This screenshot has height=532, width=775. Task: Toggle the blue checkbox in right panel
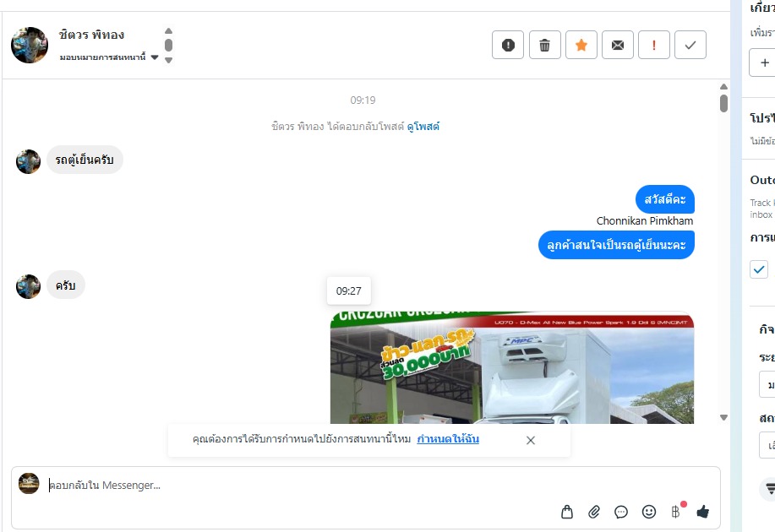(759, 269)
